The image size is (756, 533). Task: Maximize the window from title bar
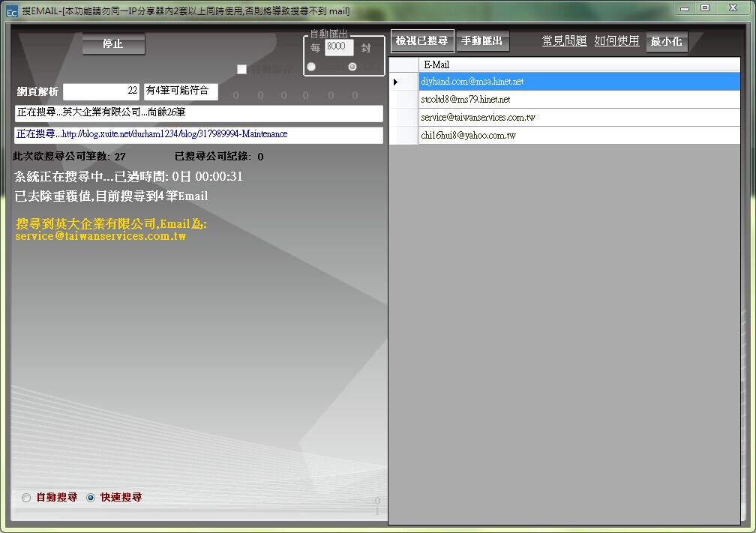[705, 7]
